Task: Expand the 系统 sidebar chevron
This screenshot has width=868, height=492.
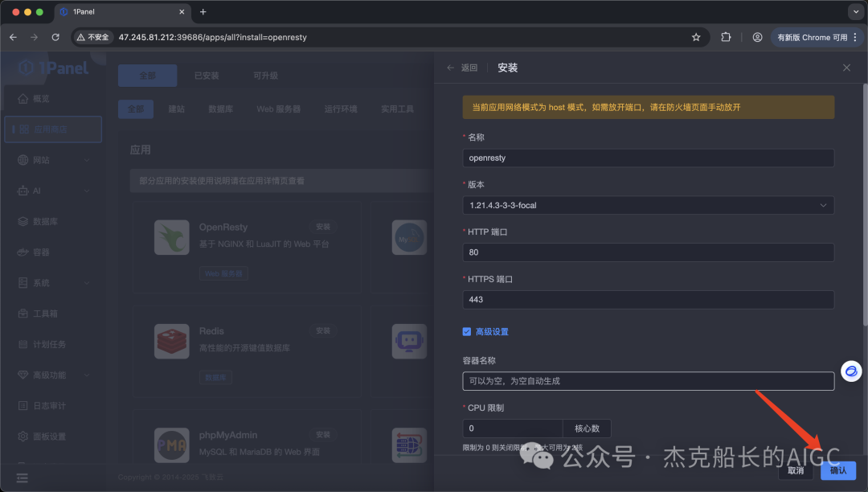Action: [87, 283]
